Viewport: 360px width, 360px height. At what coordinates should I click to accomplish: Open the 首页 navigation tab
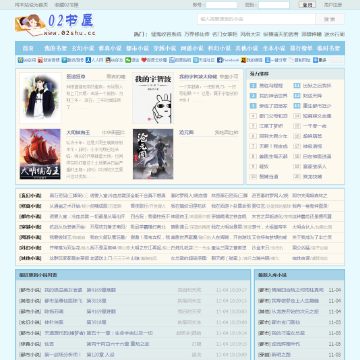click(28, 48)
